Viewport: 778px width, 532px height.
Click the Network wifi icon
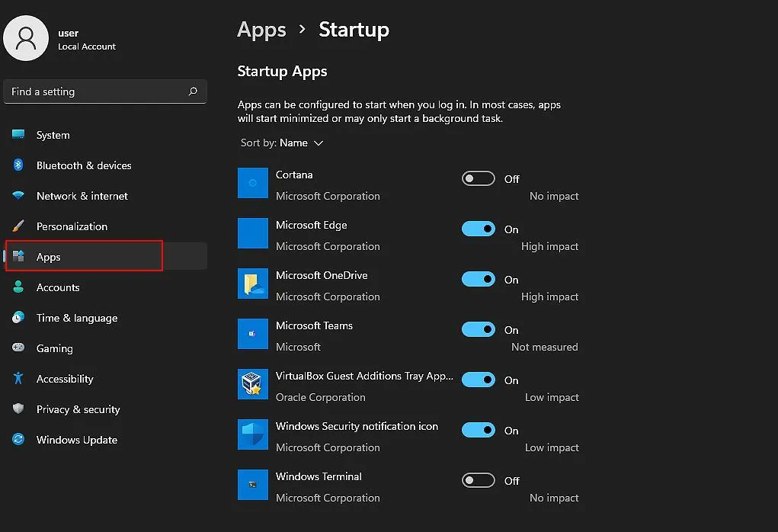coord(18,196)
